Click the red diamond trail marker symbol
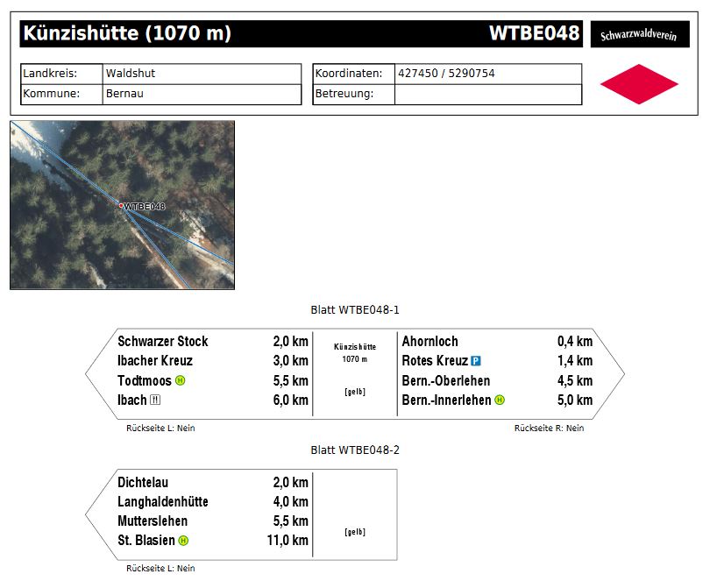 (639, 84)
